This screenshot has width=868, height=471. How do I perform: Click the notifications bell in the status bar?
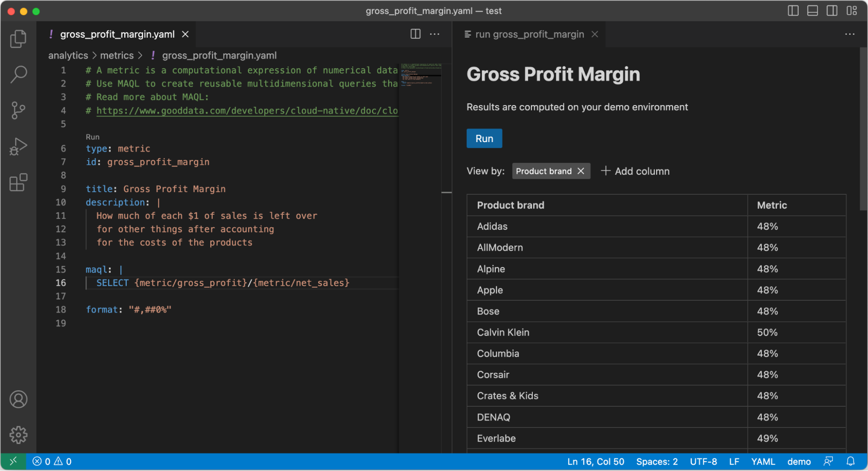851,461
